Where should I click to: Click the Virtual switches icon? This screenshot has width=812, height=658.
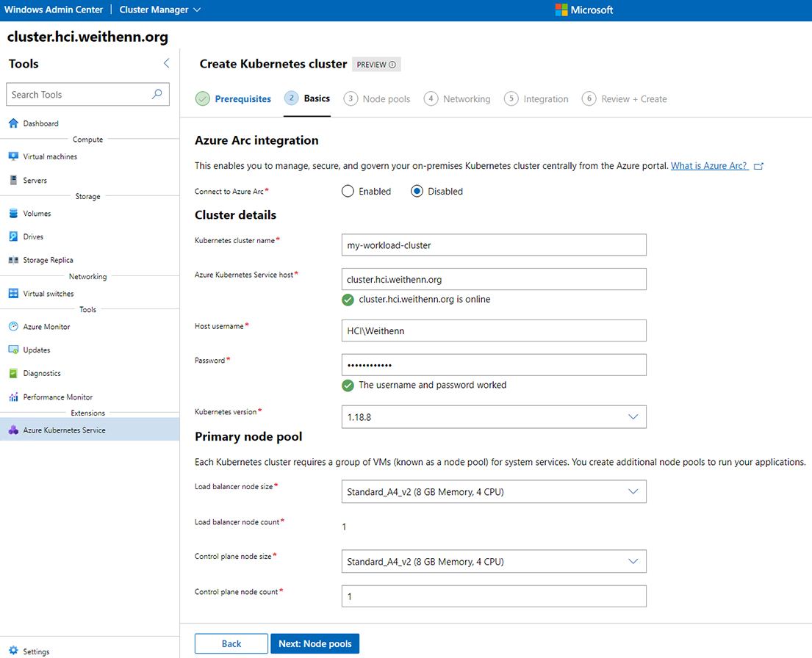[13, 294]
